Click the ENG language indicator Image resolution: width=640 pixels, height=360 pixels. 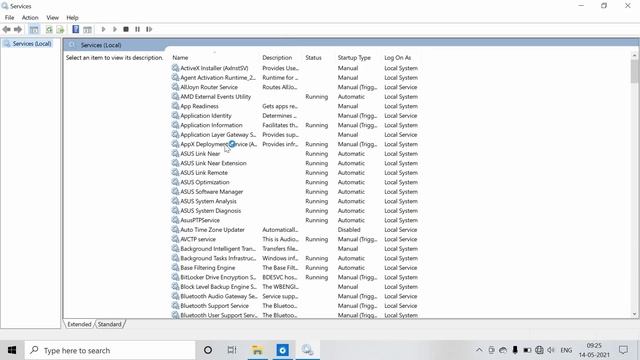pyautogui.click(x=566, y=350)
